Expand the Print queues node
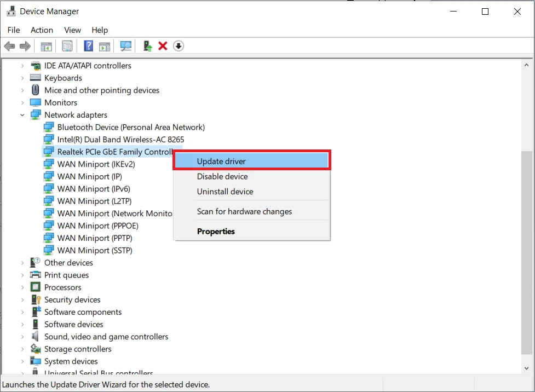Viewport: 535px width, 392px height. [22, 275]
